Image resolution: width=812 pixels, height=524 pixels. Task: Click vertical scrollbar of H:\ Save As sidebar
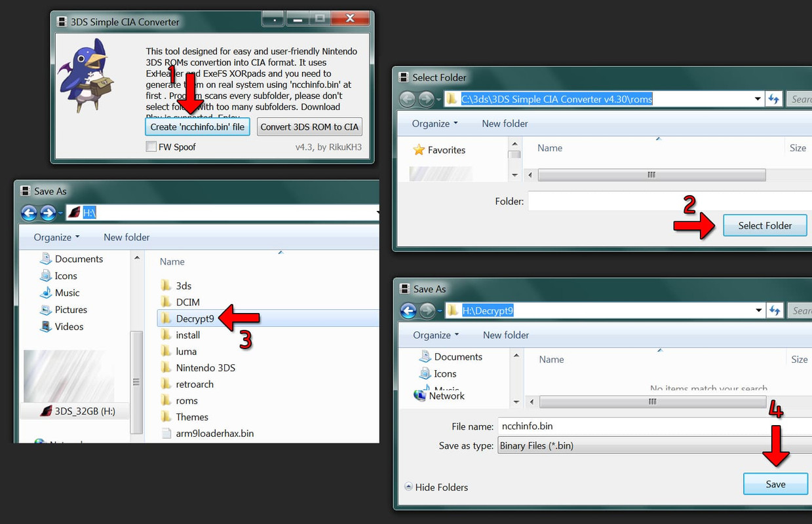tap(136, 382)
